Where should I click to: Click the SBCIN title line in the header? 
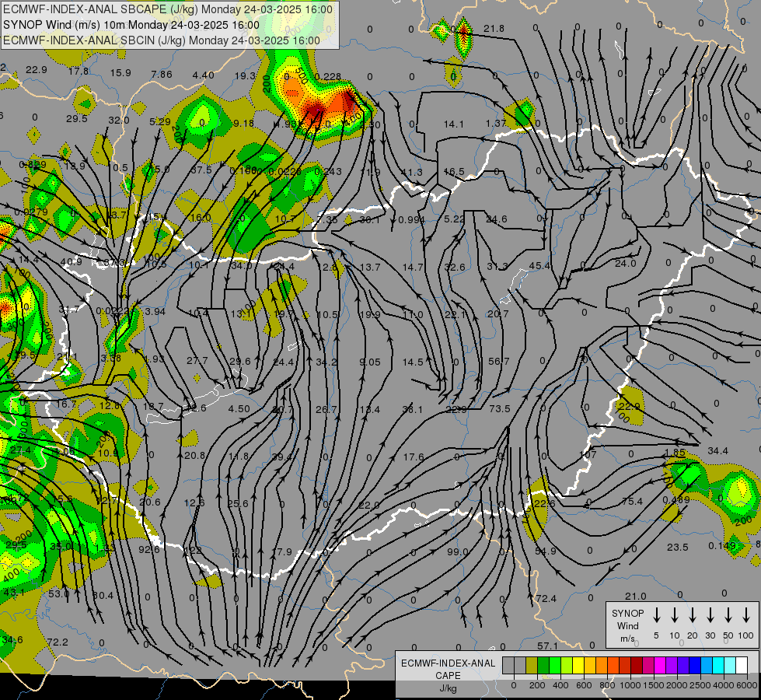point(162,40)
